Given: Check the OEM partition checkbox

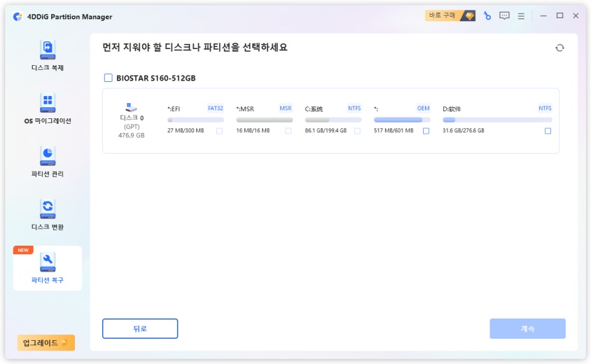Looking at the screenshot, I should point(426,131).
